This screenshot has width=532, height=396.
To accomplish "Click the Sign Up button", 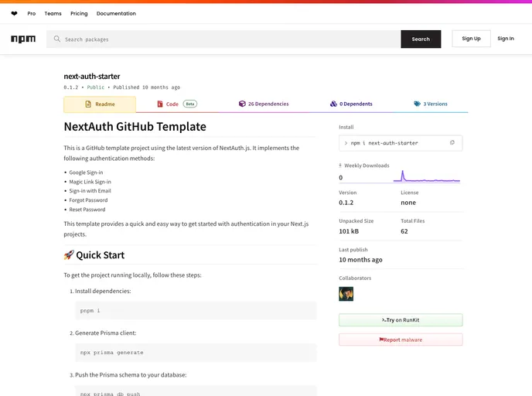I will (471, 39).
